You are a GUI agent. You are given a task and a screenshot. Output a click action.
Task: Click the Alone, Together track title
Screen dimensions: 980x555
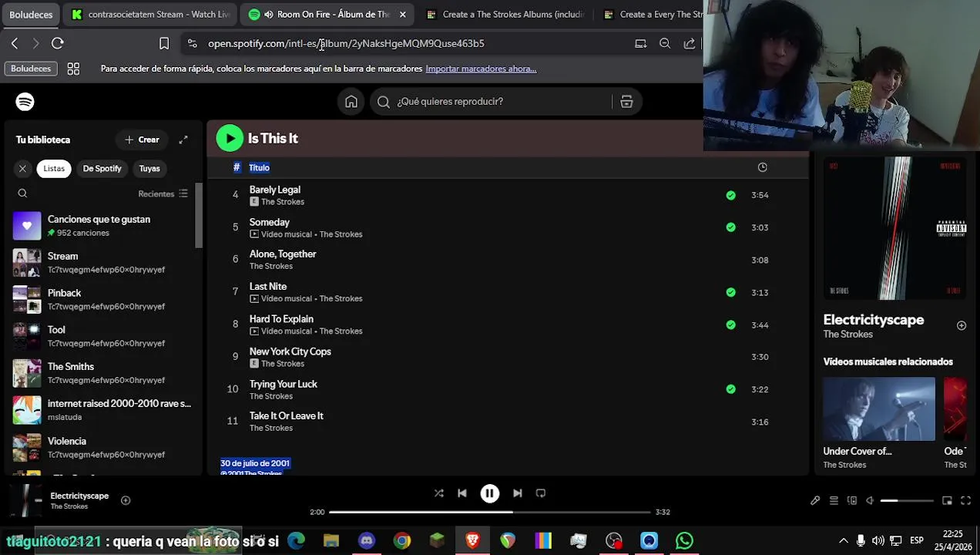pyautogui.click(x=283, y=254)
